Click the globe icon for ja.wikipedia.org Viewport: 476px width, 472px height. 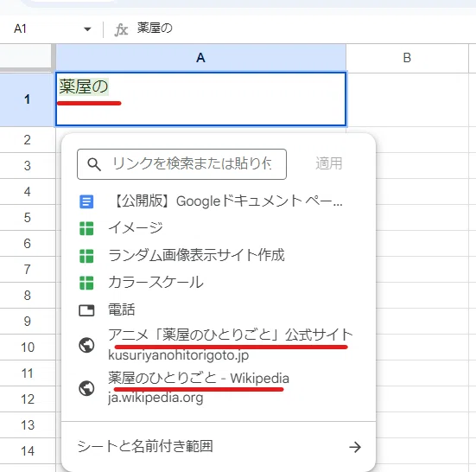pyautogui.click(x=86, y=388)
